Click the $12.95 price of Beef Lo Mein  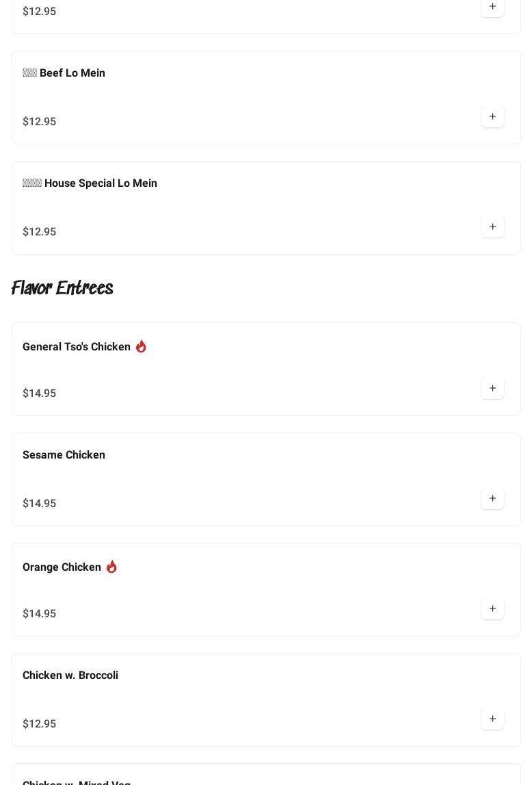click(x=40, y=122)
